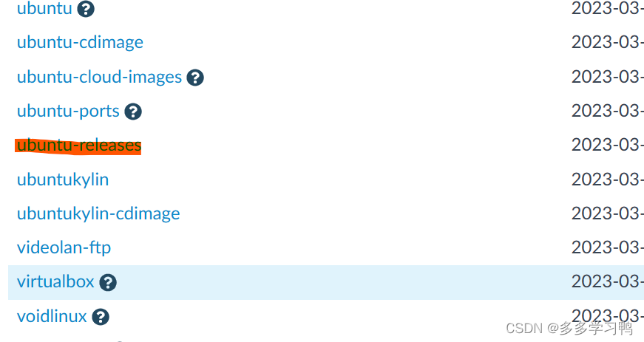This screenshot has height=342, width=644.
Task: Click the question mark beside ubuntu-cloud-images
Action: [x=195, y=78]
